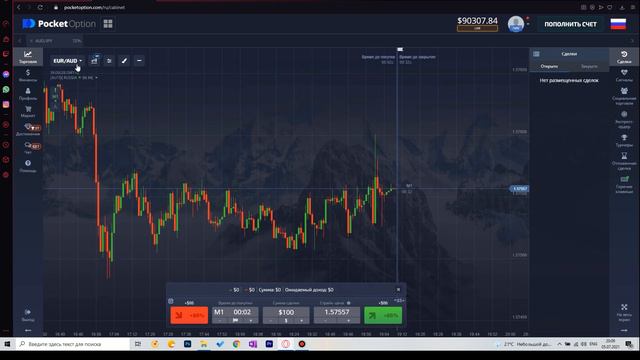Open the gear icon on trade panel

pos(171,301)
